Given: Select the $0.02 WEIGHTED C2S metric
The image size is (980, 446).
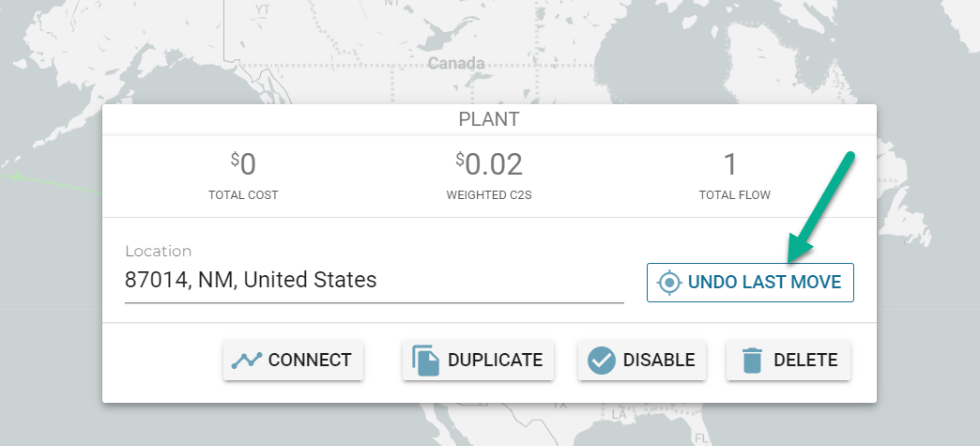Looking at the screenshot, I should pos(489,177).
